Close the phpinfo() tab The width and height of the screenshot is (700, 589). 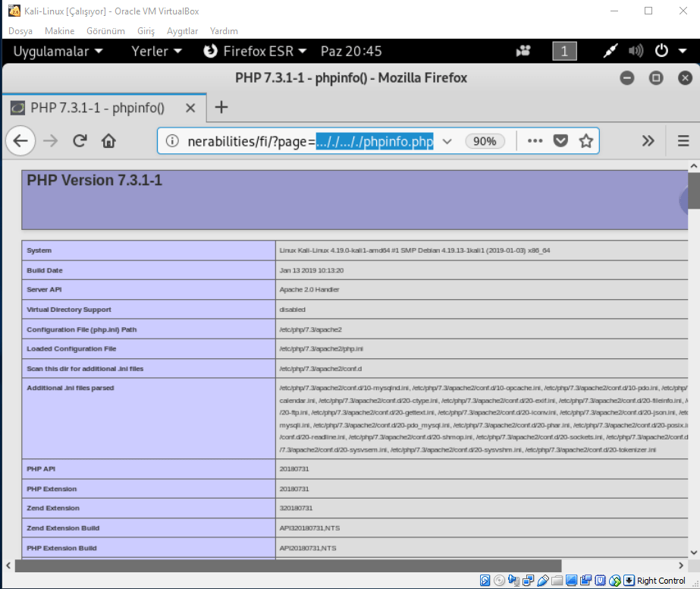coord(190,108)
